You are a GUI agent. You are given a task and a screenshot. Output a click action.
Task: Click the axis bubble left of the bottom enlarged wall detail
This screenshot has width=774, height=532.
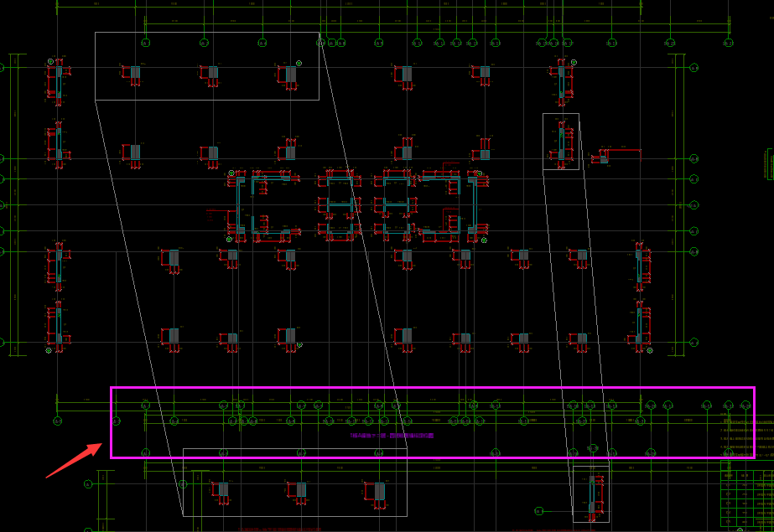pos(539,511)
